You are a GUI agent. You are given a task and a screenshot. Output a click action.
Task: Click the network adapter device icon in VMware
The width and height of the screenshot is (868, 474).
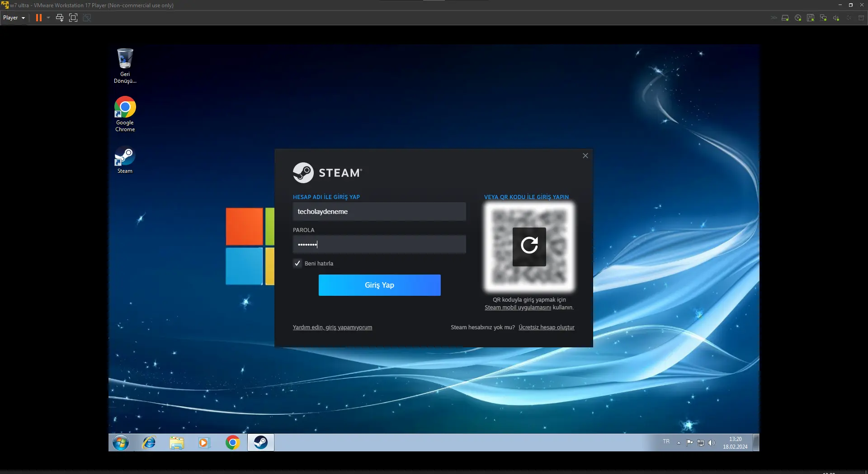[823, 18]
